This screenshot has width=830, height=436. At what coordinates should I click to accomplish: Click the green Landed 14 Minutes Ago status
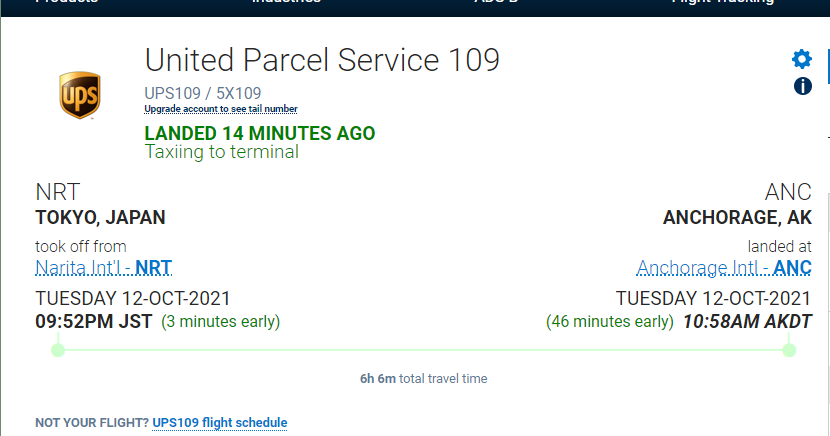[x=260, y=133]
